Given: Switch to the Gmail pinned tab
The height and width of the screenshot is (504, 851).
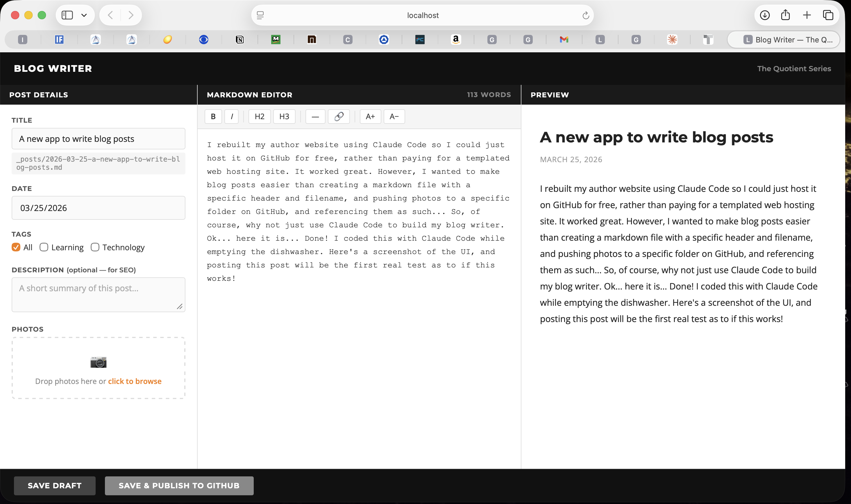Looking at the screenshot, I should (564, 40).
